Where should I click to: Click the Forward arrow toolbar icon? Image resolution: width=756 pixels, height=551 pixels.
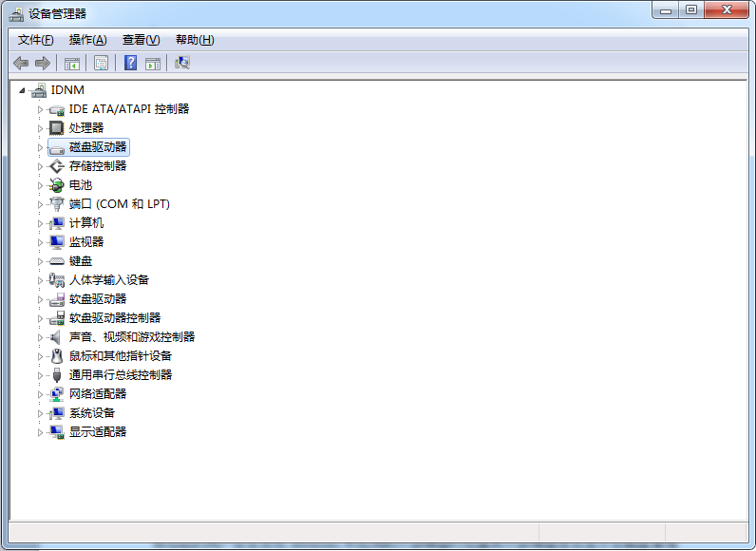43,63
